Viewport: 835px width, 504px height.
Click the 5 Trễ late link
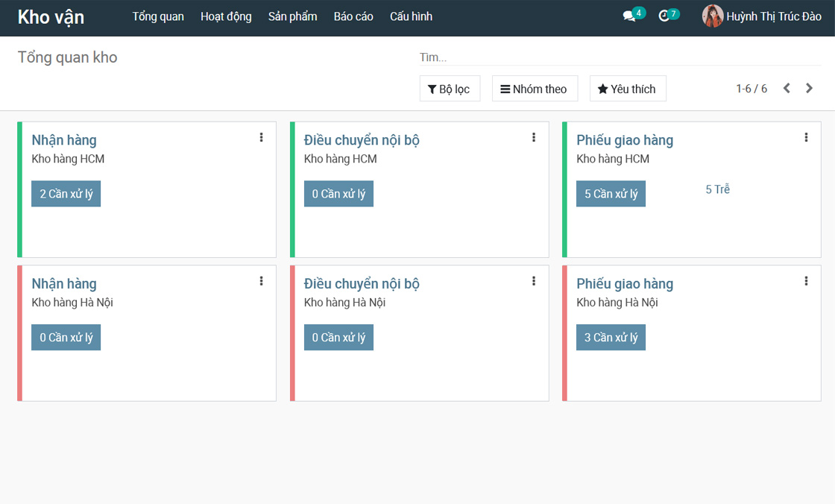coord(717,189)
